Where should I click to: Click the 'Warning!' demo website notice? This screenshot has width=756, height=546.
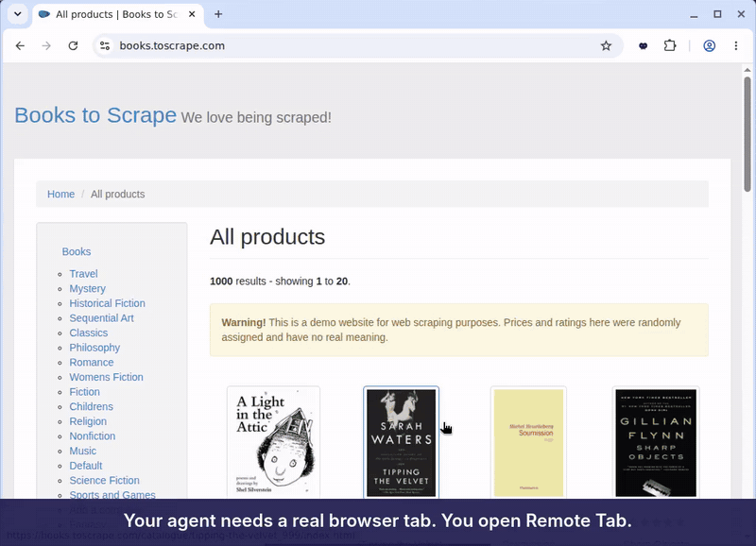click(x=459, y=330)
